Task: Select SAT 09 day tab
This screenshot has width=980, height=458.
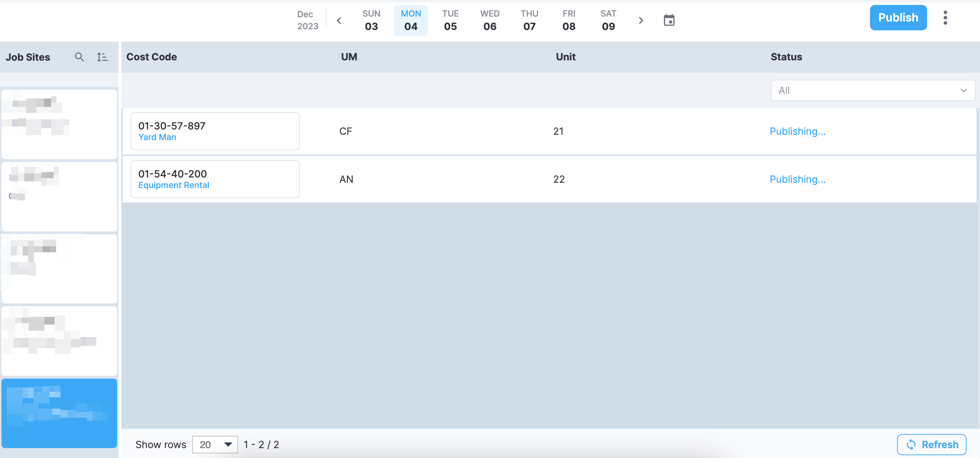Action: pyautogui.click(x=608, y=20)
